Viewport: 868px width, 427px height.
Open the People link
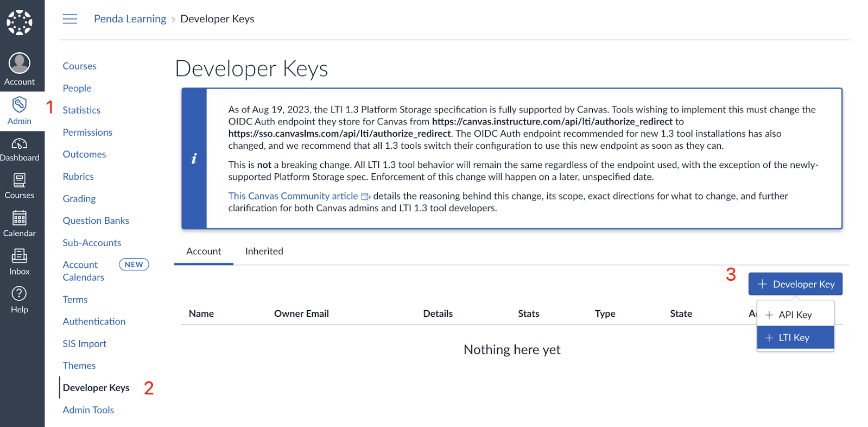point(77,88)
